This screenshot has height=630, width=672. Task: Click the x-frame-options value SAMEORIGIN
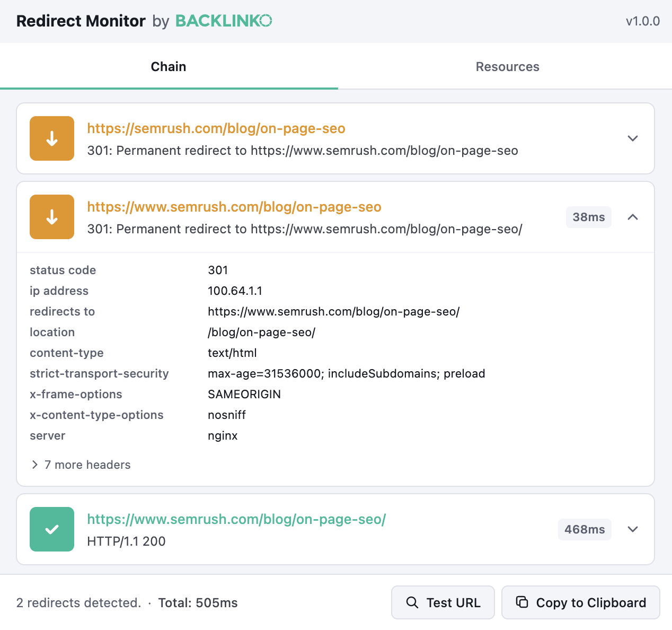coord(244,394)
